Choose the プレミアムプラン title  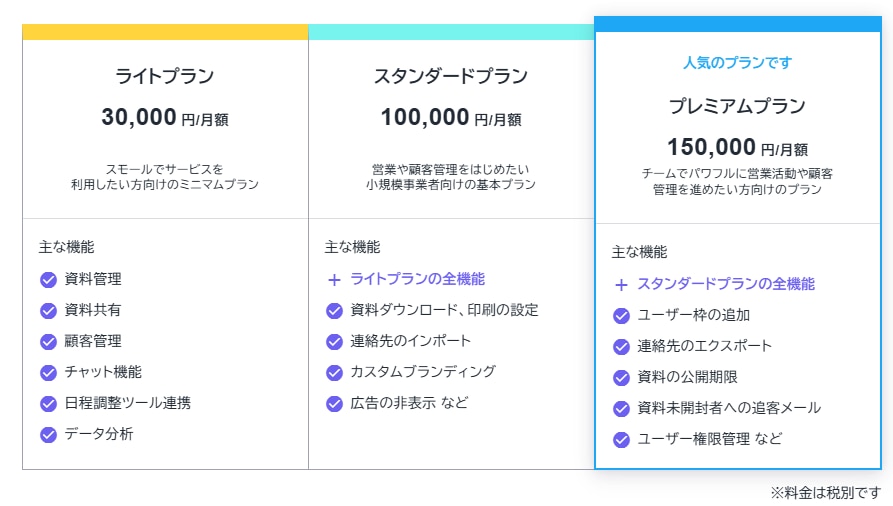737,106
